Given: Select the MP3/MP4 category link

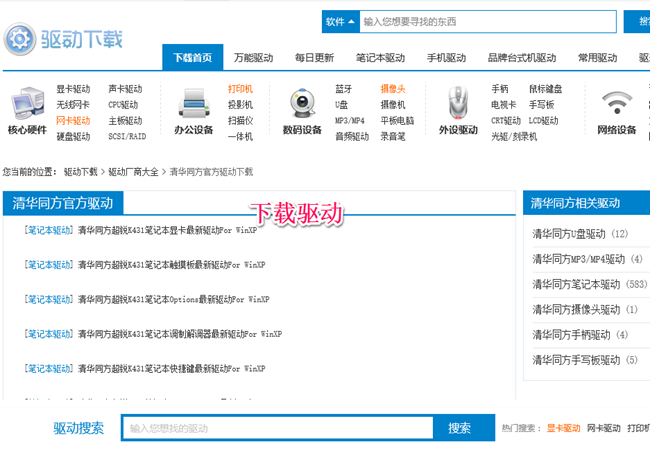Looking at the screenshot, I should pyautogui.click(x=350, y=121).
